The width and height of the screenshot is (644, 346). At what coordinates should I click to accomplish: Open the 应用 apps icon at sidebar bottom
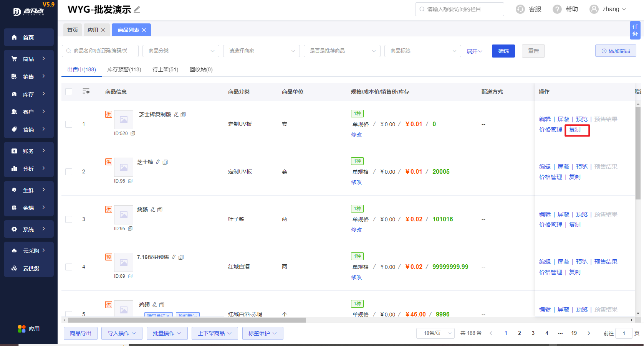[22, 329]
